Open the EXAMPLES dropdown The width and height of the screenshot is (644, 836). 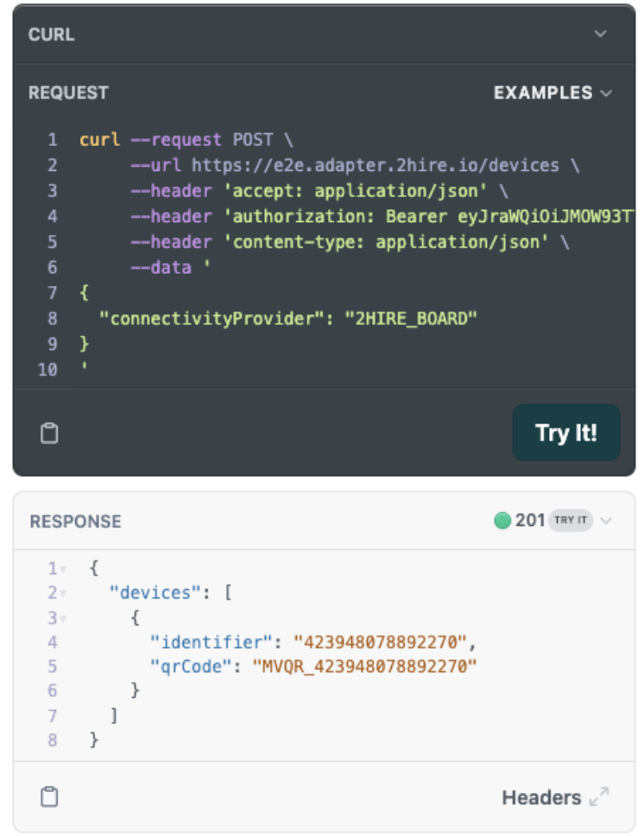[552, 92]
